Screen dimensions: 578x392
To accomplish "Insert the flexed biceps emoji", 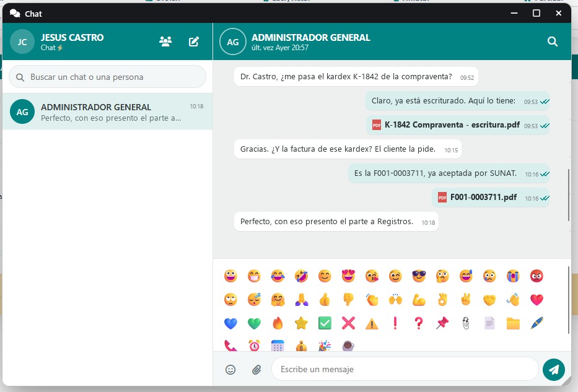I will [419, 300].
